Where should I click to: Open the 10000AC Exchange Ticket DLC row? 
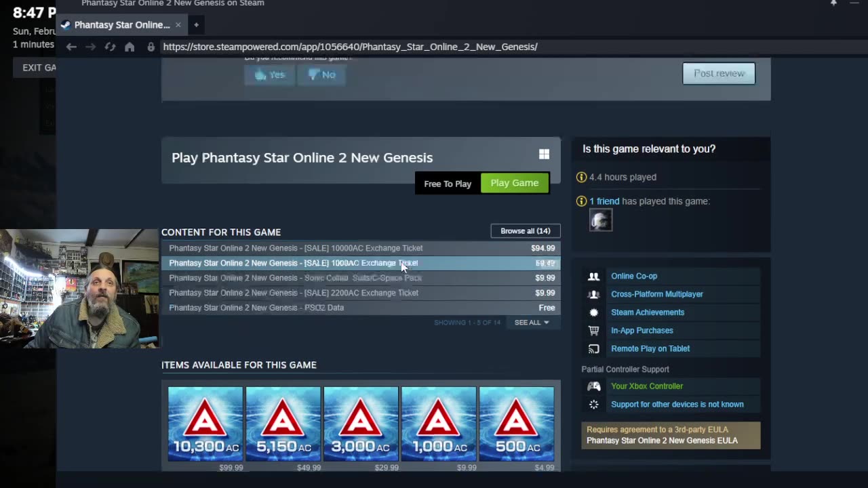coord(361,248)
